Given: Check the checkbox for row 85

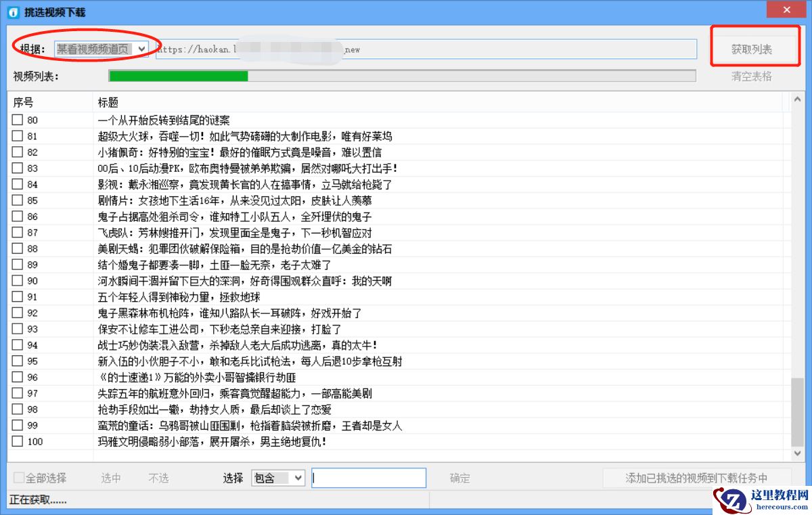Looking at the screenshot, I should pyautogui.click(x=18, y=200).
